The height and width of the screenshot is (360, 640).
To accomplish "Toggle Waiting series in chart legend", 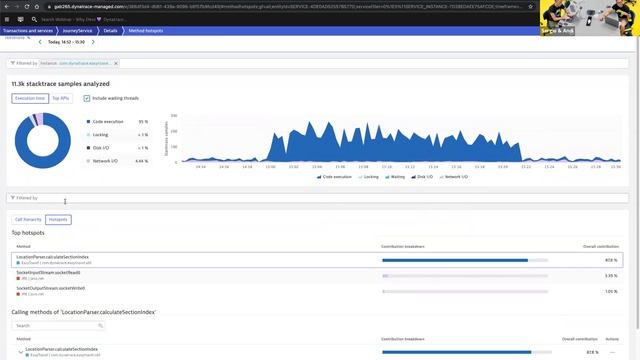I will 395,177.
